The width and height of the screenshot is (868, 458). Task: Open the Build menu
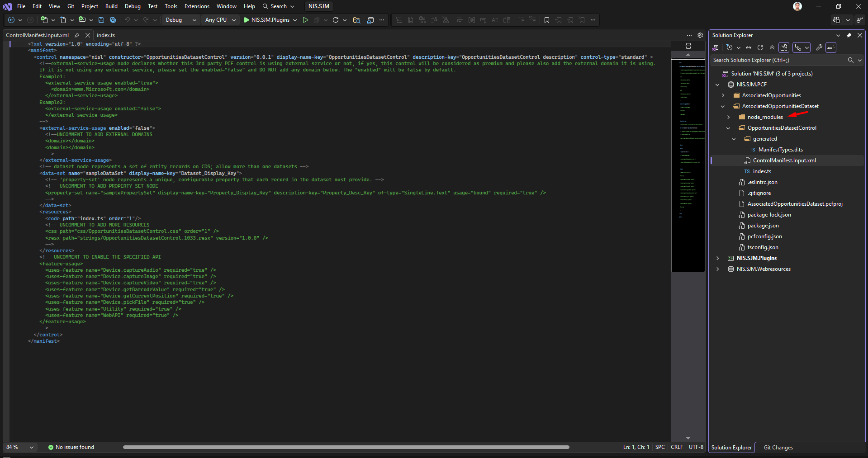coord(111,6)
